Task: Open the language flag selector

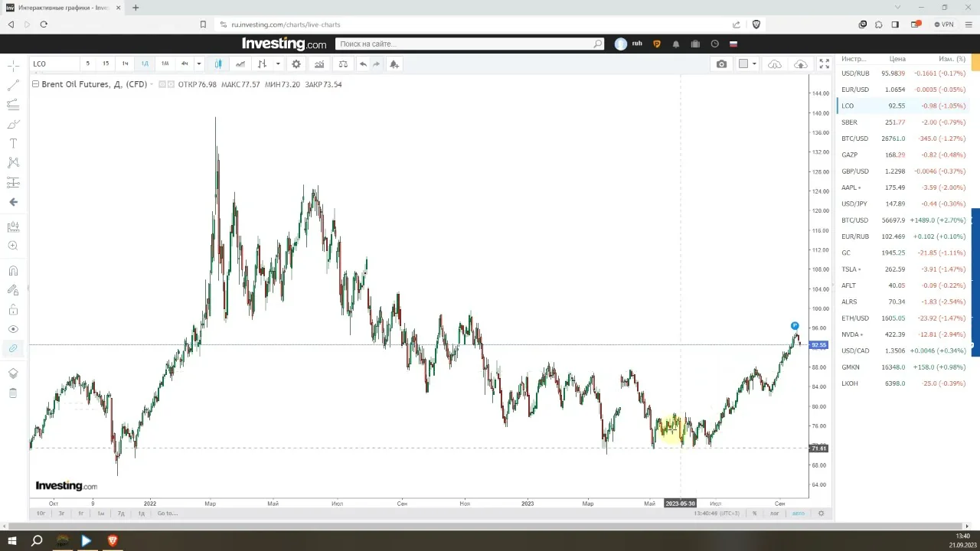Action: tap(733, 44)
